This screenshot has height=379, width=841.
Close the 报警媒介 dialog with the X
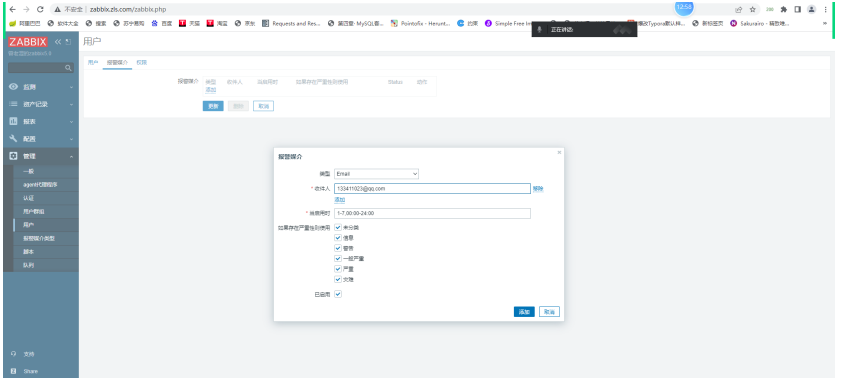click(559, 152)
